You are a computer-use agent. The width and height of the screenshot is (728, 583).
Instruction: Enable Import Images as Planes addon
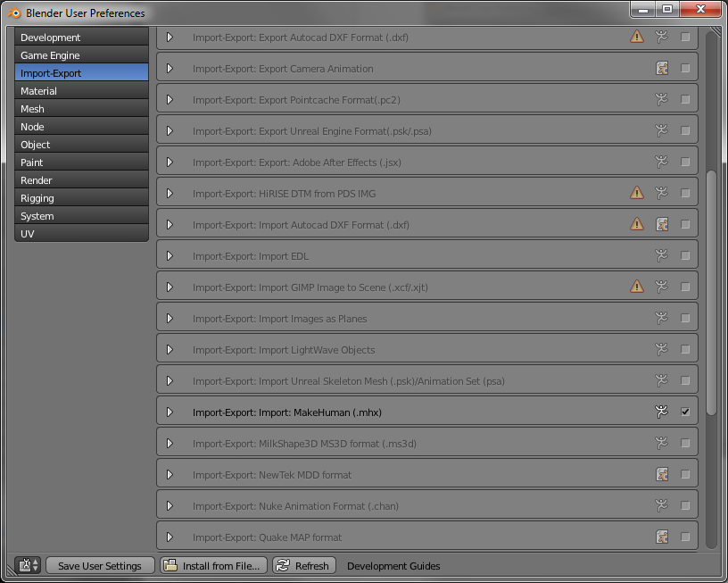[685, 318]
